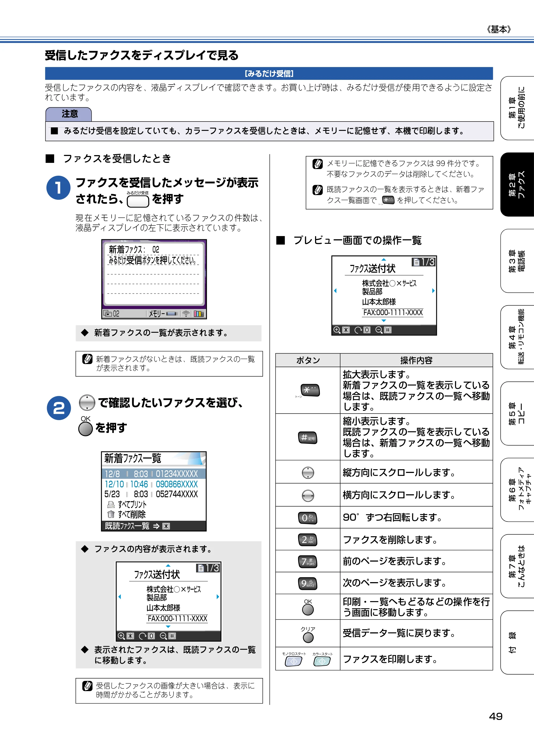Open the 第6章 フォトメディアキャプチャ side tab
The width and height of the screenshot is (534, 756).
(517, 490)
